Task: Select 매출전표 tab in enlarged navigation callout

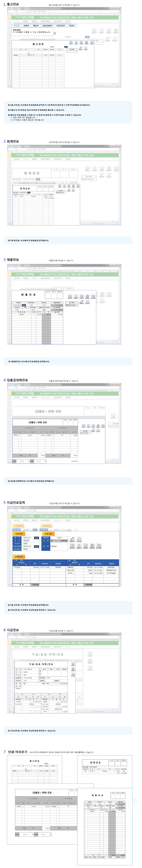Action: [35, 26]
